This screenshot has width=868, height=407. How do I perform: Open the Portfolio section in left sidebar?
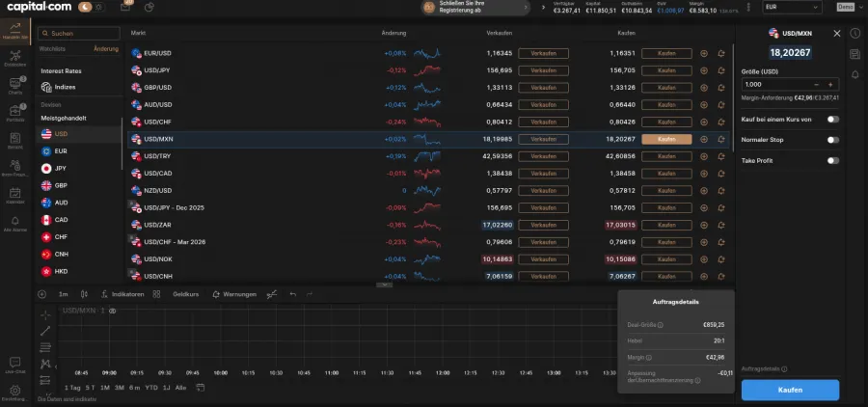pos(14,113)
